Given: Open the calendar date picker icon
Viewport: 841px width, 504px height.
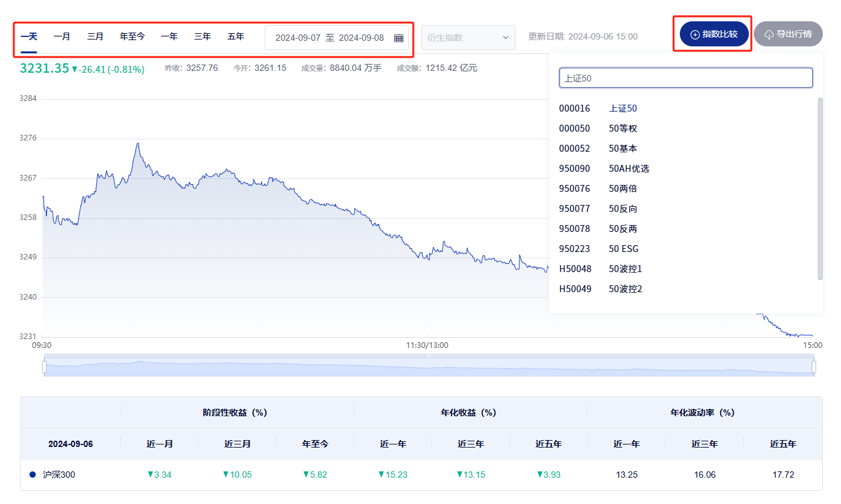Looking at the screenshot, I should [398, 38].
